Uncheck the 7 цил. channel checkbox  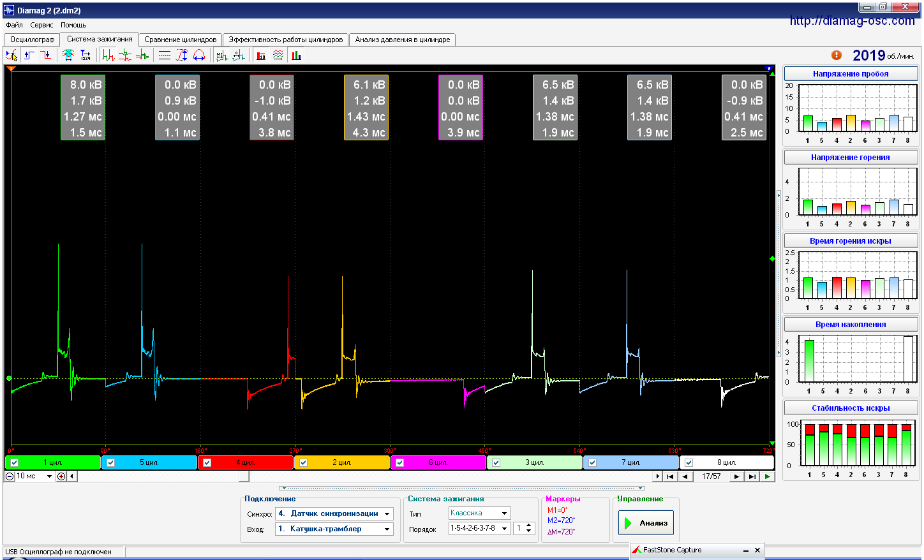pyautogui.click(x=593, y=462)
